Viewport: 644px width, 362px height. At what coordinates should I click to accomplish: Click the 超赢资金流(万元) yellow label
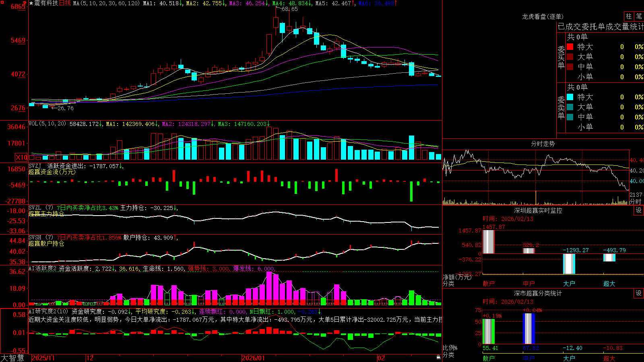(x=52, y=172)
